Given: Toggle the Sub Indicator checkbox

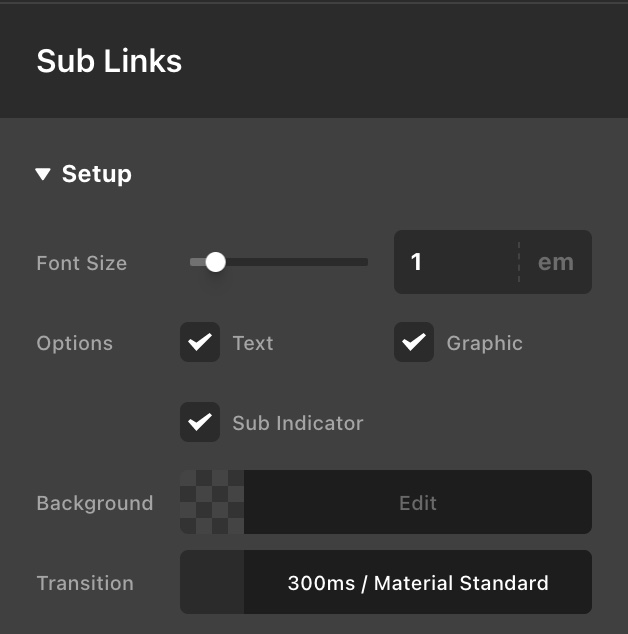Looking at the screenshot, I should [x=200, y=422].
